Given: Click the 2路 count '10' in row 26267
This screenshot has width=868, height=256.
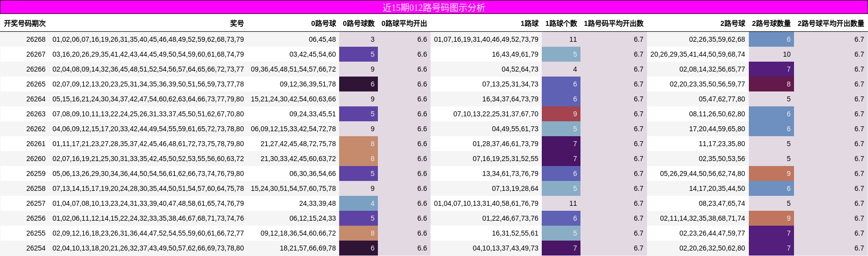Looking at the screenshot, I should click(x=771, y=54).
